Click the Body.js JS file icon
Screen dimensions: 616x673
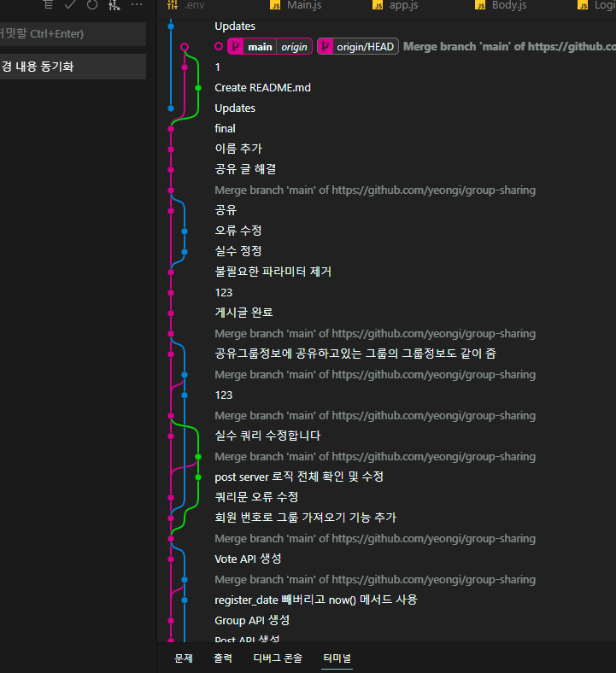pos(480,5)
